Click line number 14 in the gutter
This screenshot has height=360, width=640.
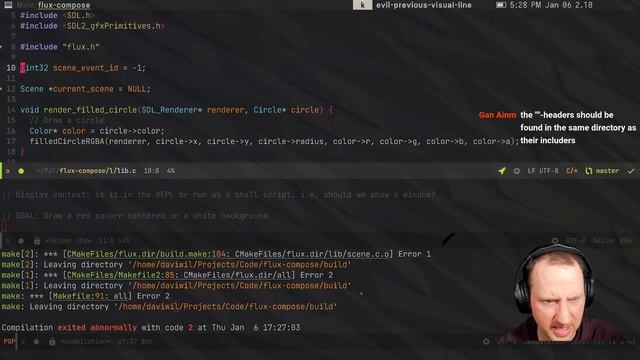11,110
